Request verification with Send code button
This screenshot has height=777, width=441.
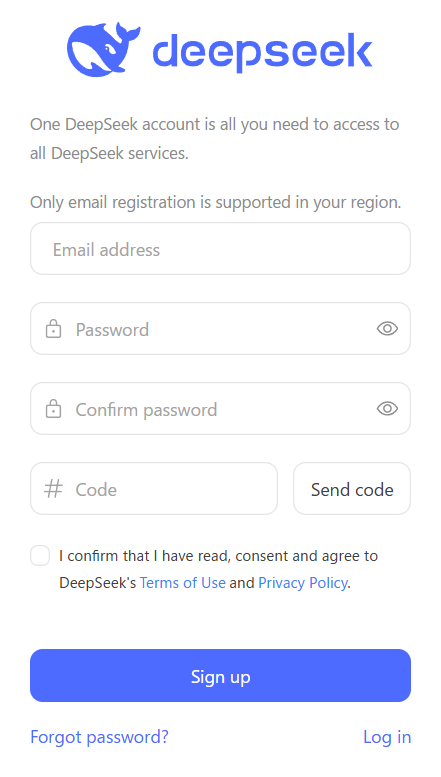tap(352, 489)
